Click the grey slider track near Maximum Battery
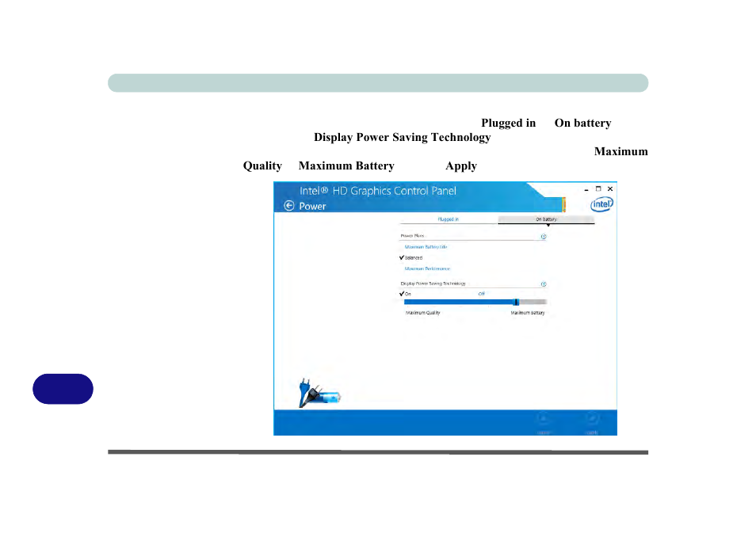 pos(533,303)
